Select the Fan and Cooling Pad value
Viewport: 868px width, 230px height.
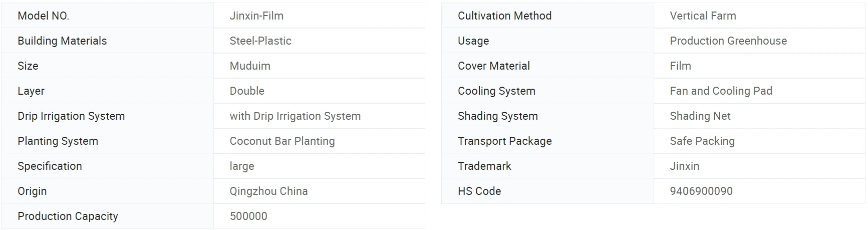(x=721, y=91)
